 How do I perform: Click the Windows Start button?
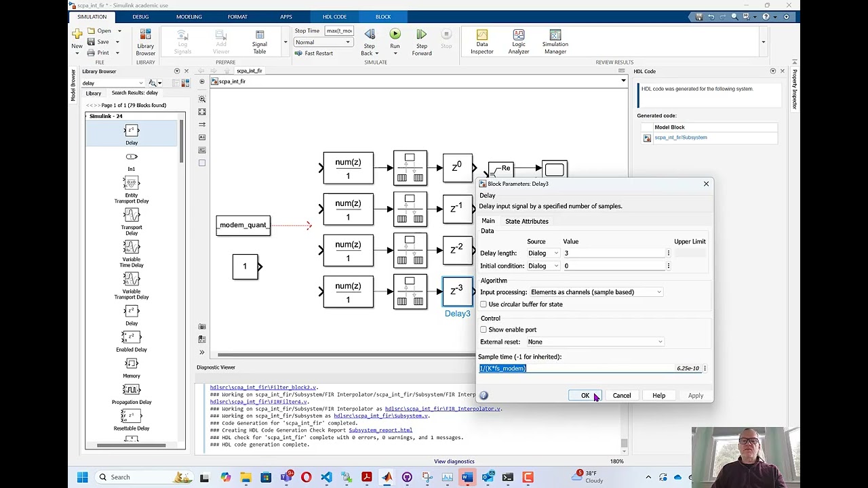tap(82, 477)
